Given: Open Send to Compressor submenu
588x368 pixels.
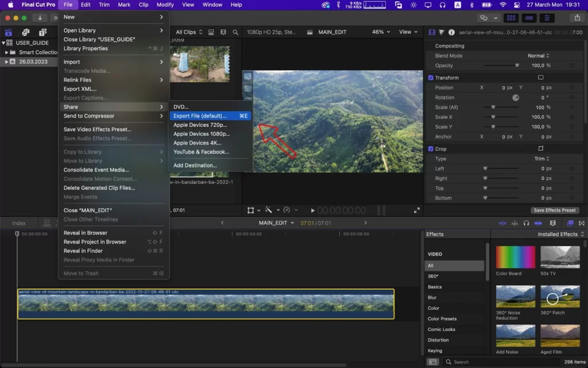Looking at the screenshot, I should tap(114, 116).
